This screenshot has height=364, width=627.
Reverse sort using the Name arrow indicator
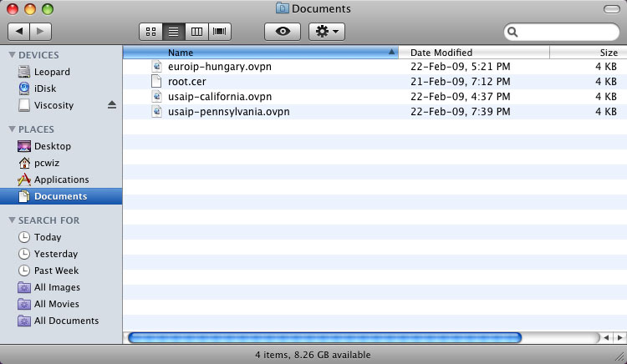tap(391, 52)
